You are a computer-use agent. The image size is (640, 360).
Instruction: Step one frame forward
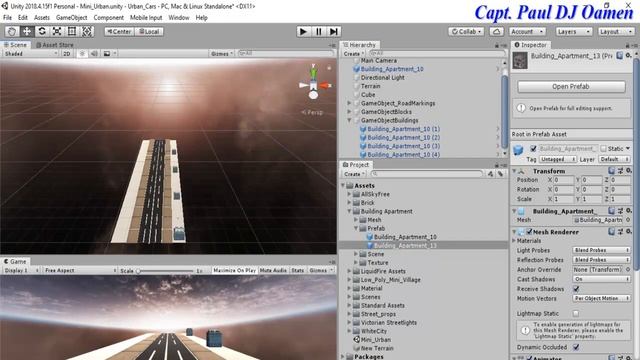(333, 31)
